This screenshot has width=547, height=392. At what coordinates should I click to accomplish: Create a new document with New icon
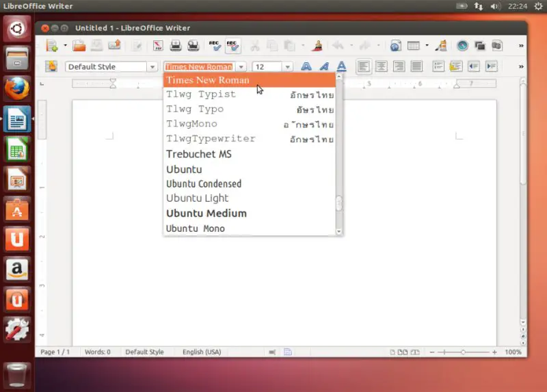point(52,46)
